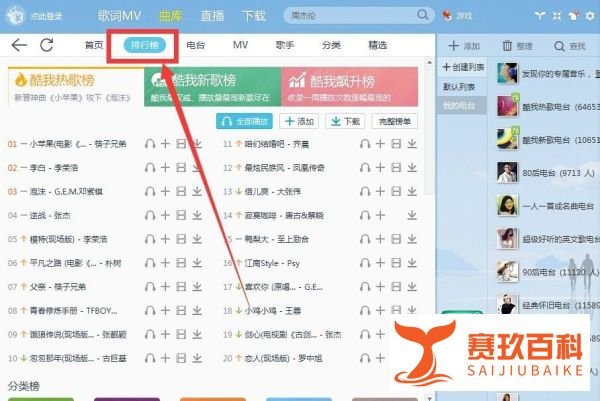Click the 下载 button above the chart
600x401 pixels.
pyautogui.click(x=345, y=121)
